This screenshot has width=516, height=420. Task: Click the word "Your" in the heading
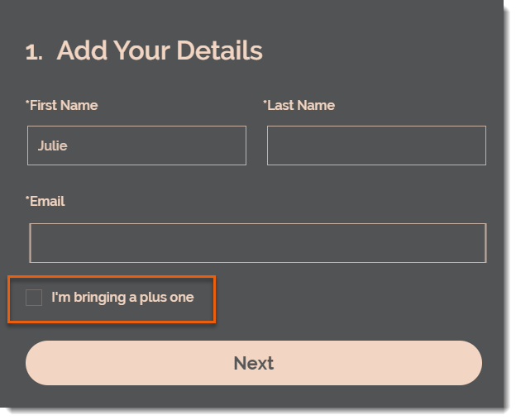(x=142, y=50)
